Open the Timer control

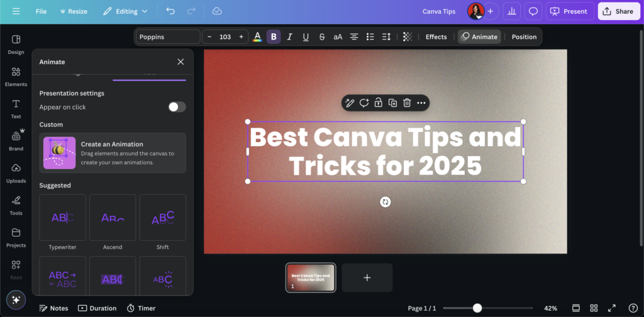(x=142, y=308)
